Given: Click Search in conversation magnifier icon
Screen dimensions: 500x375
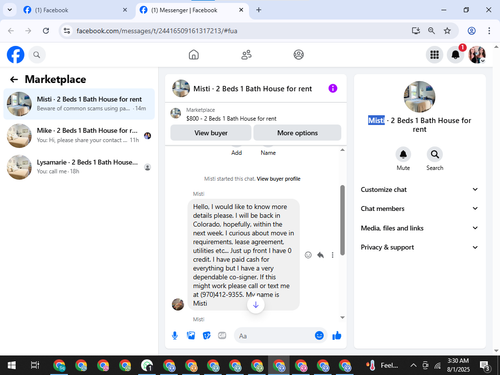Looking at the screenshot, I should tap(435, 154).
